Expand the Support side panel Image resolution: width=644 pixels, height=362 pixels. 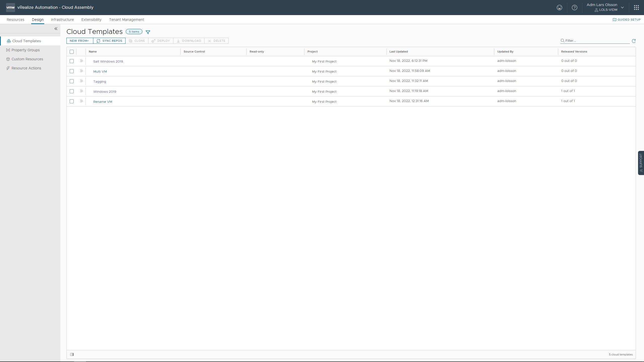click(x=641, y=163)
